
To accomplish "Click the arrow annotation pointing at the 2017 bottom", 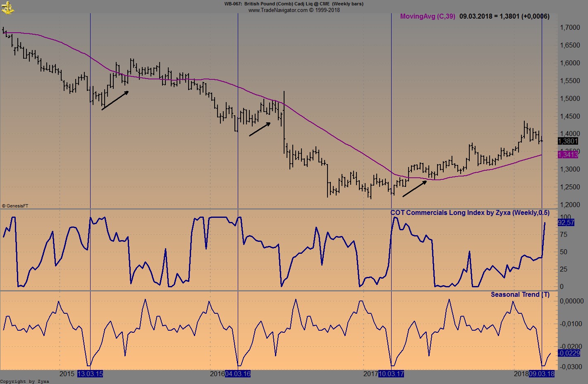I will point(415,188).
